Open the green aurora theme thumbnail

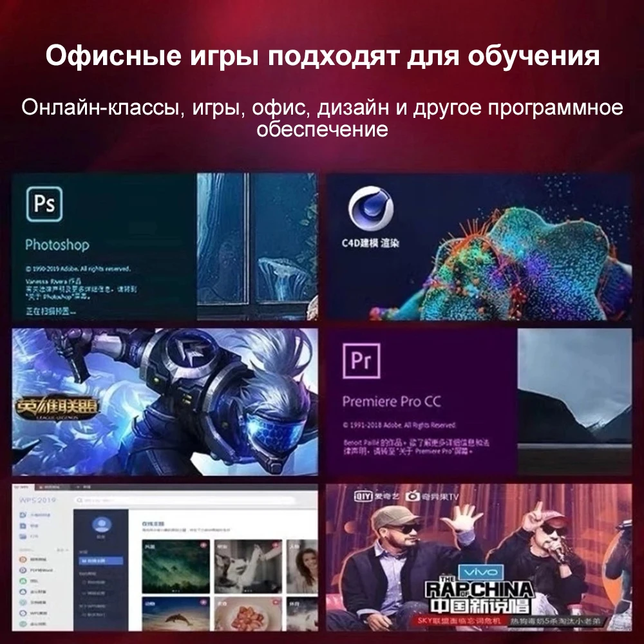click(x=176, y=567)
